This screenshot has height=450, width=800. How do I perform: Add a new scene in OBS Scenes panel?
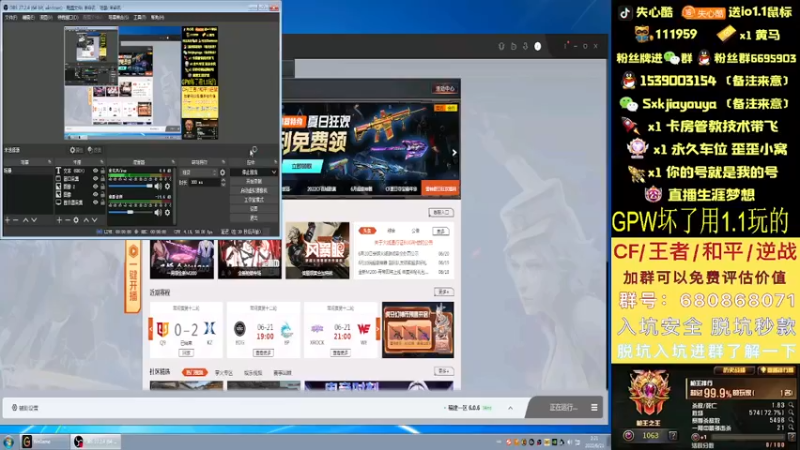7,220
